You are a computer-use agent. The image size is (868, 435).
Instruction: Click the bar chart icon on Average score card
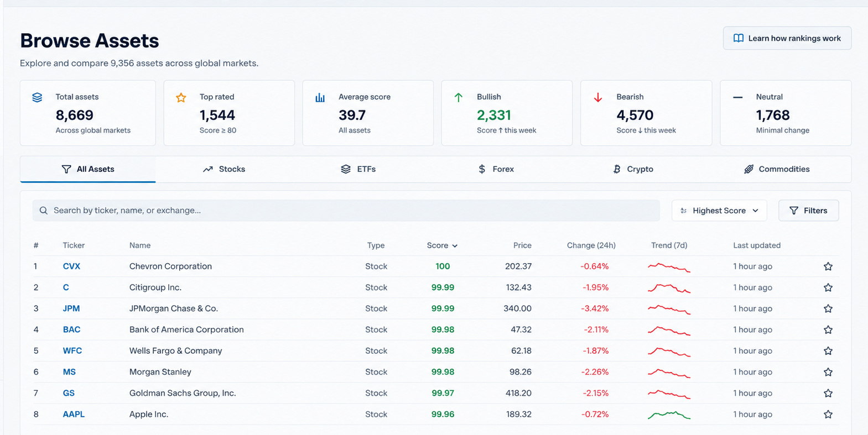coord(320,97)
